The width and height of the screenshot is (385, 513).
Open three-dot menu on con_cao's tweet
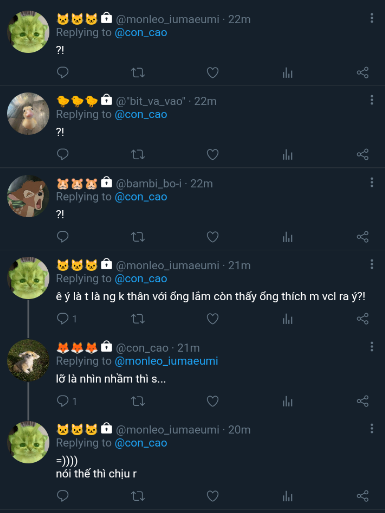[x=372, y=347]
